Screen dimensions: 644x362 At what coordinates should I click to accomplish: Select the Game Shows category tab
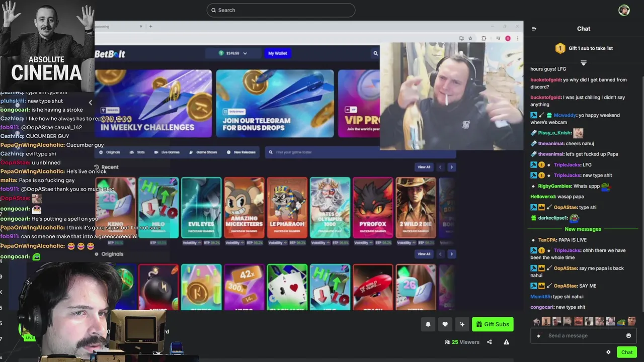203,152
